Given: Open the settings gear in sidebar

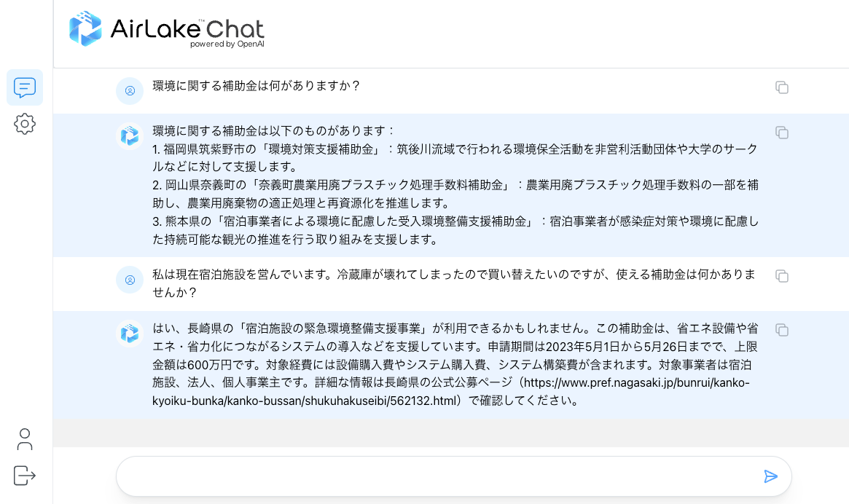Looking at the screenshot, I should [25, 124].
